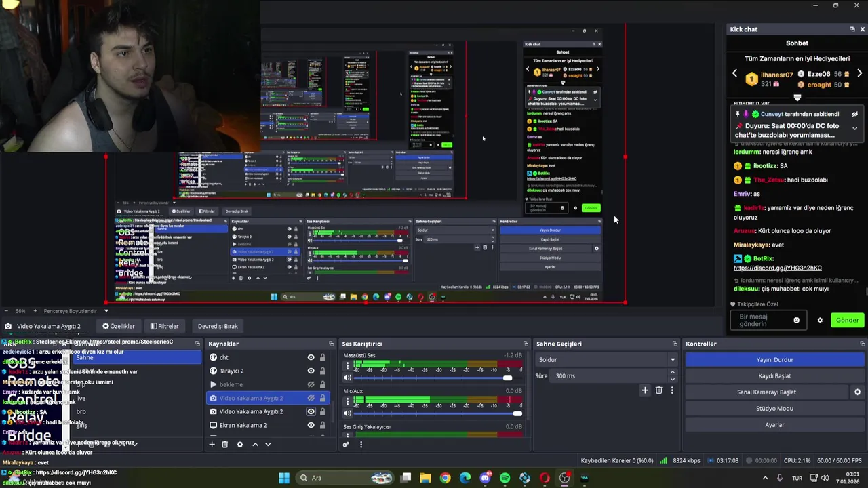
Task: Start recording with Kaydı Başlat
Action: (x=774, y=376)
